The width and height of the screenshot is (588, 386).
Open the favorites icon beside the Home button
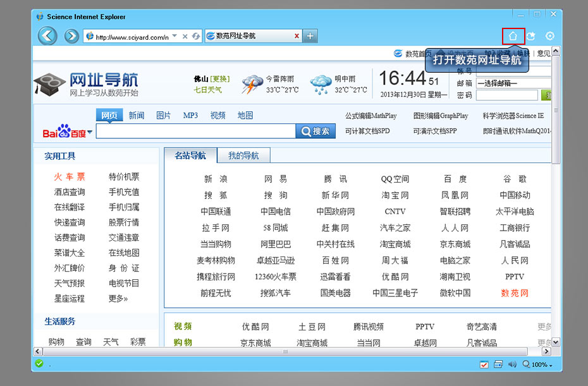point(530,36)
